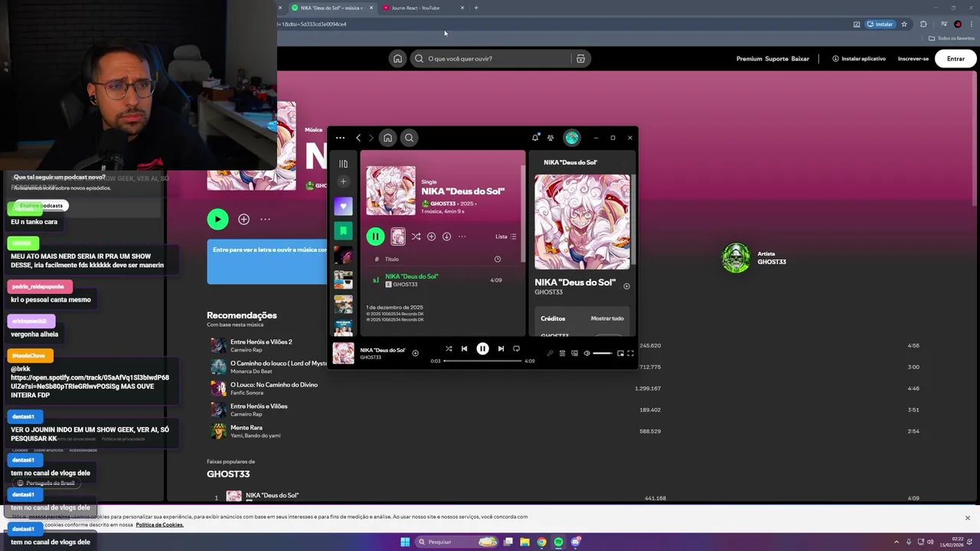Screen dimensions: 980x551
Task: Add the song from the now-playing panel
Action: click(626, 286)
